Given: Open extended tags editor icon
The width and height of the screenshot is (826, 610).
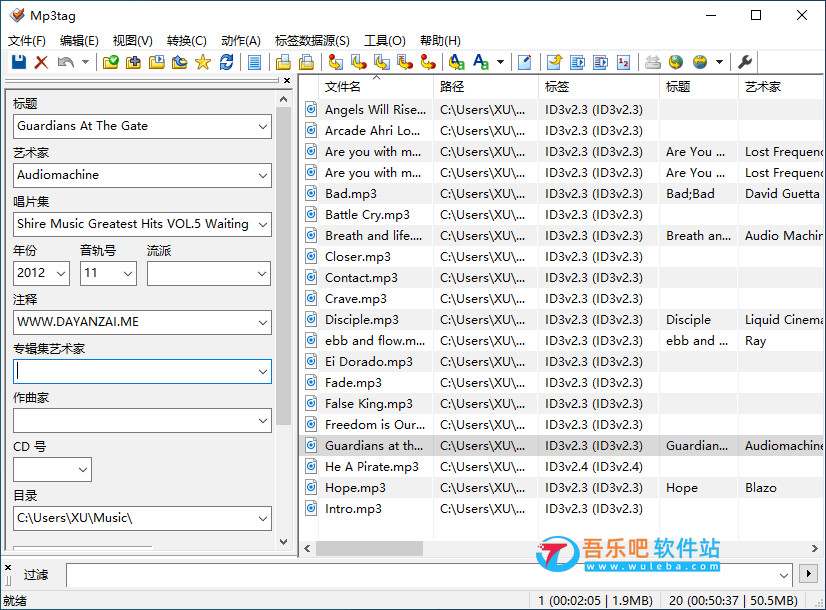Looking at the screenshot, I should (x=525, y=62).
